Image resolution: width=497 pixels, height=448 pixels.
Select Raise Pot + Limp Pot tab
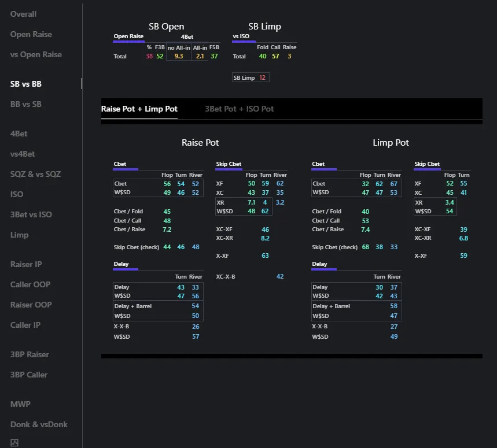point(139,109)
